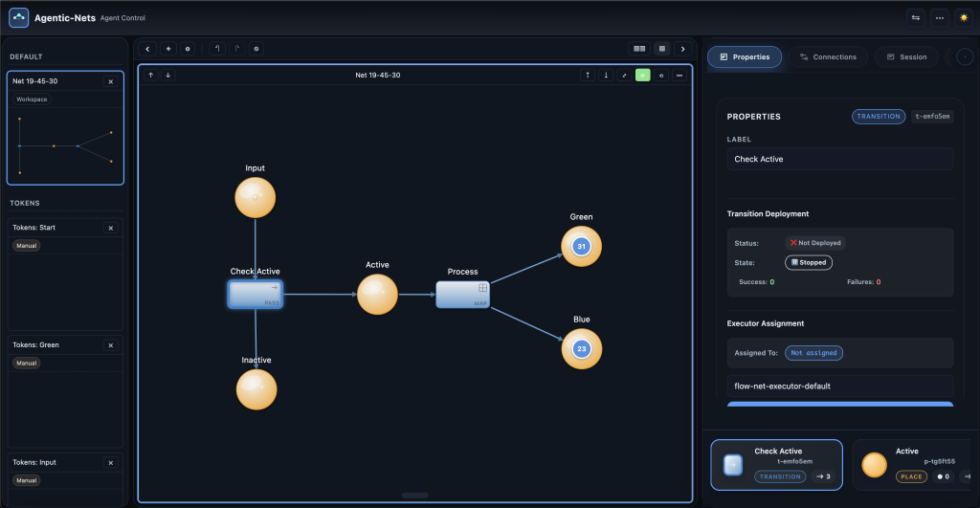This screenshot has width=980, height=508.
Task: Edit the Check Active label field
Action: 839,159
